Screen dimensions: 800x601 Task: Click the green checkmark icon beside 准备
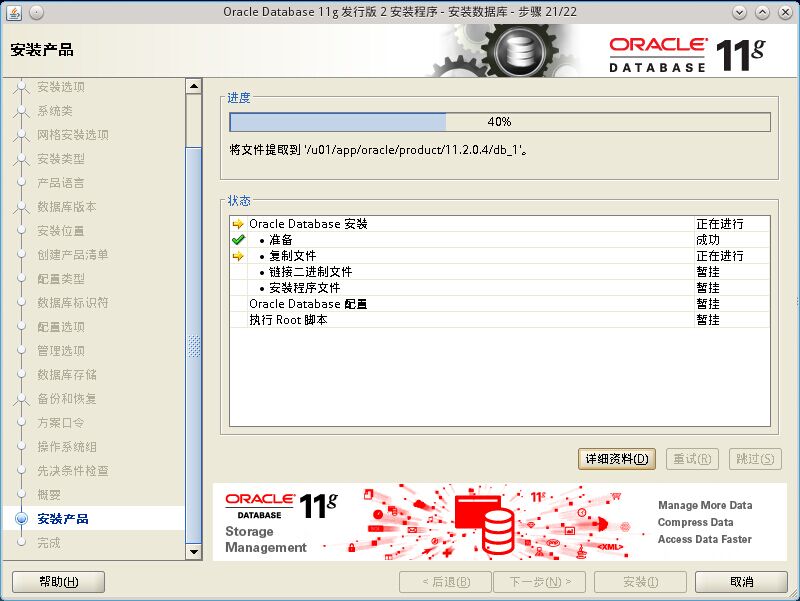click(238, 240)
